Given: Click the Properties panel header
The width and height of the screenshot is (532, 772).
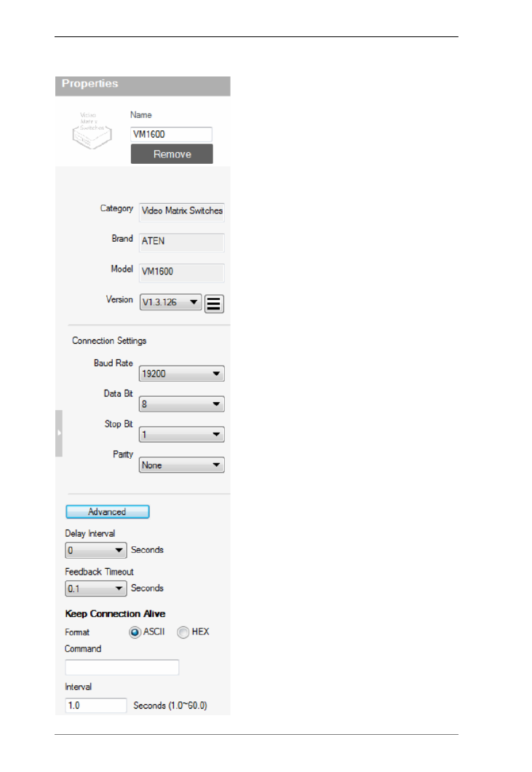Looking at the screenshot, I should click(143, 86).
